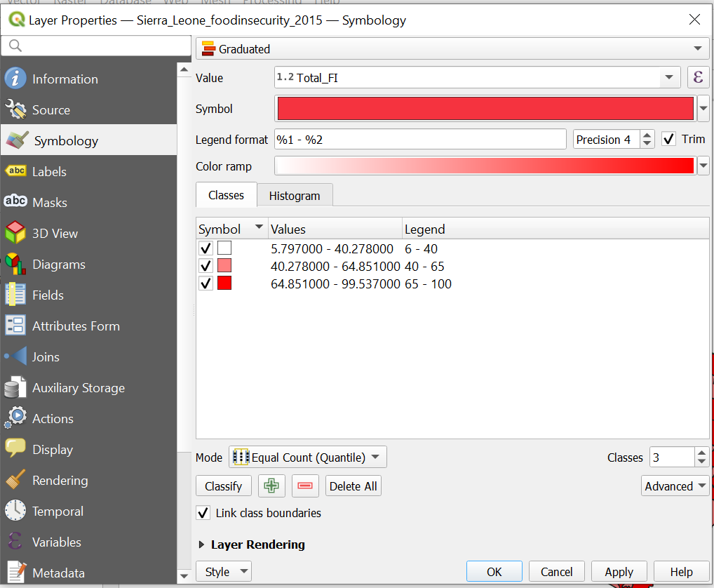Open the Masks settings page

[49, 202]
